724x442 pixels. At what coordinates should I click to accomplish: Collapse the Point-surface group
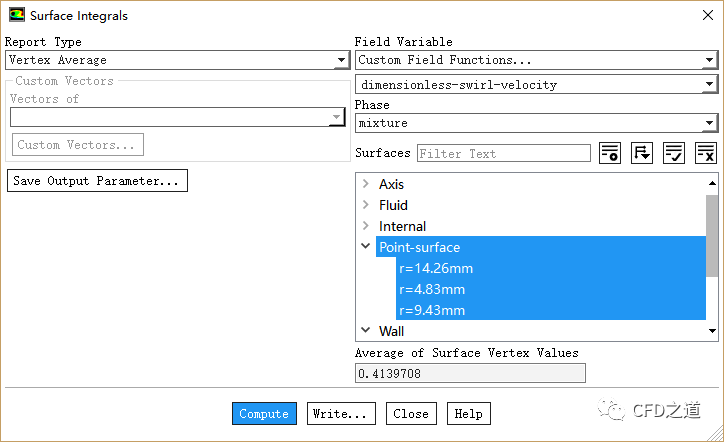tap(366, 247)
